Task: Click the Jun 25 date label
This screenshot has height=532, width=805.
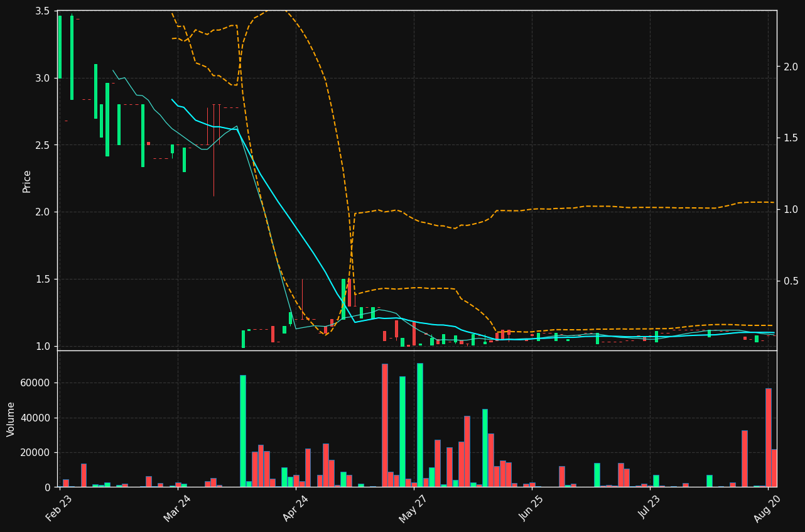Action: pyautogui.click(x=532, y=509)
